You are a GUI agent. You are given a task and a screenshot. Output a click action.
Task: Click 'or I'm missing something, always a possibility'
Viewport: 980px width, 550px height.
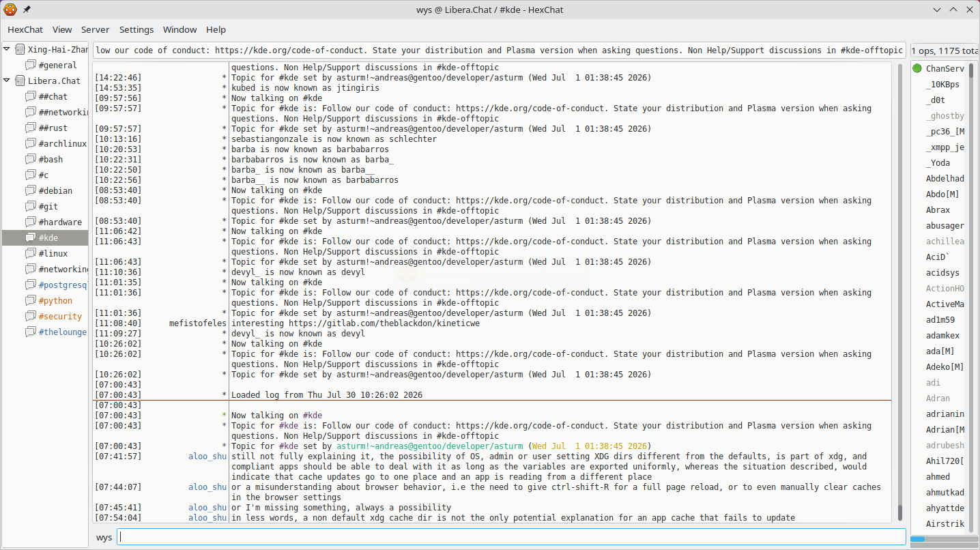click(x=341, y=508)
